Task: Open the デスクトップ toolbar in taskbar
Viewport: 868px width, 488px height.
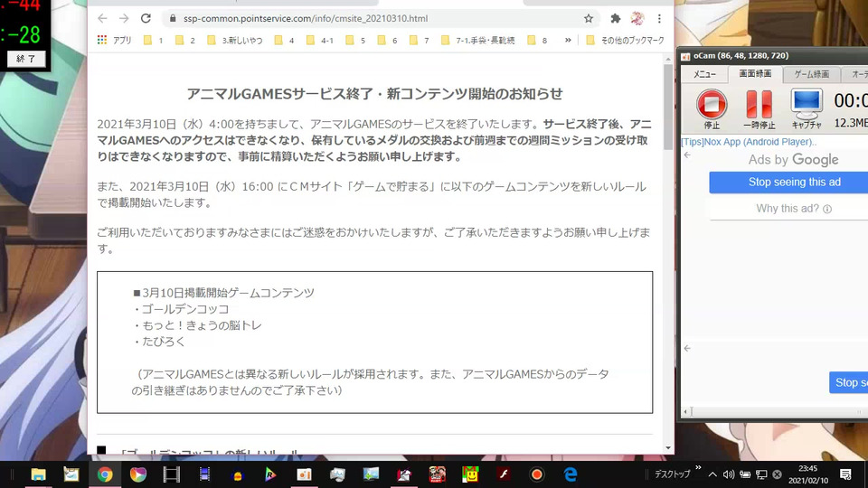Action: [x=672, y=474]
